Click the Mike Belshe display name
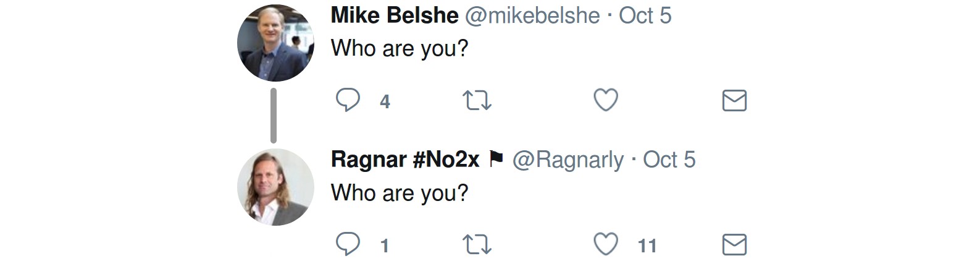 [395, 15]
